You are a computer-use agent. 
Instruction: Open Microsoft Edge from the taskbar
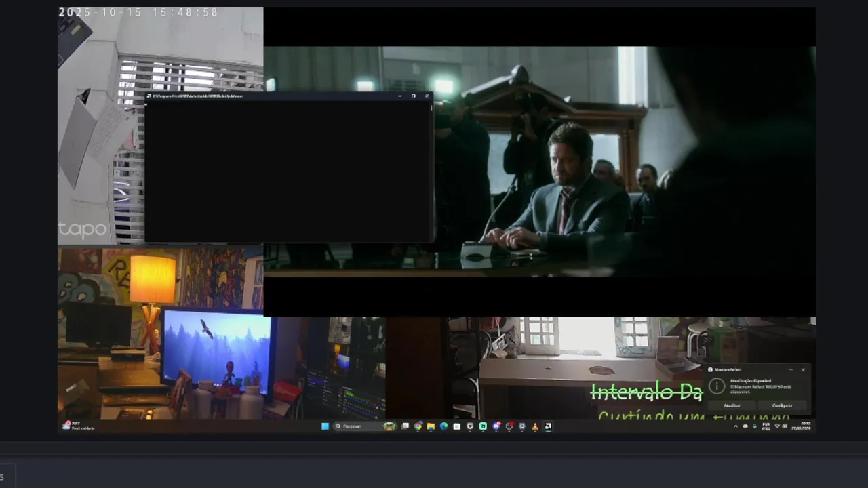pos(443,426)
